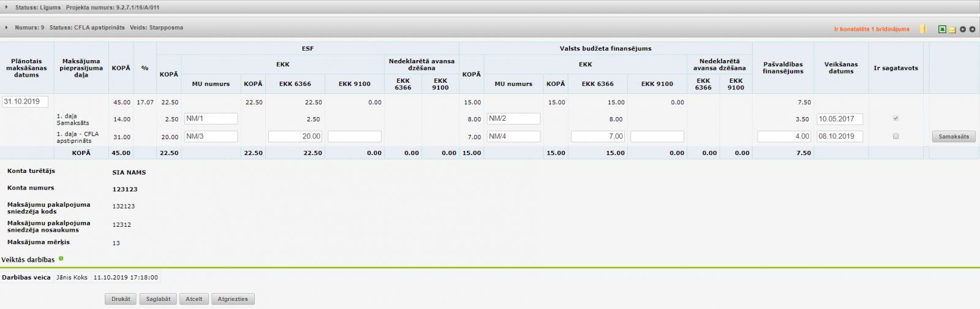Click the Pašvaldības finansējums field with 4.00
980x309 pixels.
coord(784,137)
